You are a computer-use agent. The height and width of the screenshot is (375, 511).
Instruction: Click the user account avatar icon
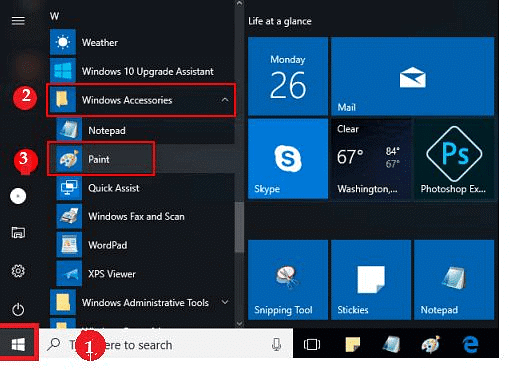(x=18, y=196)
